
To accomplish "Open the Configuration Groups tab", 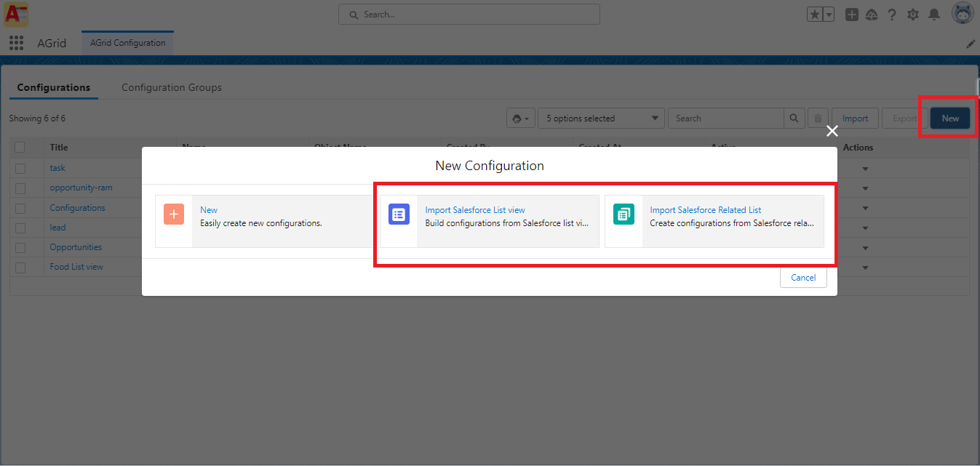I will coord(172,87).
